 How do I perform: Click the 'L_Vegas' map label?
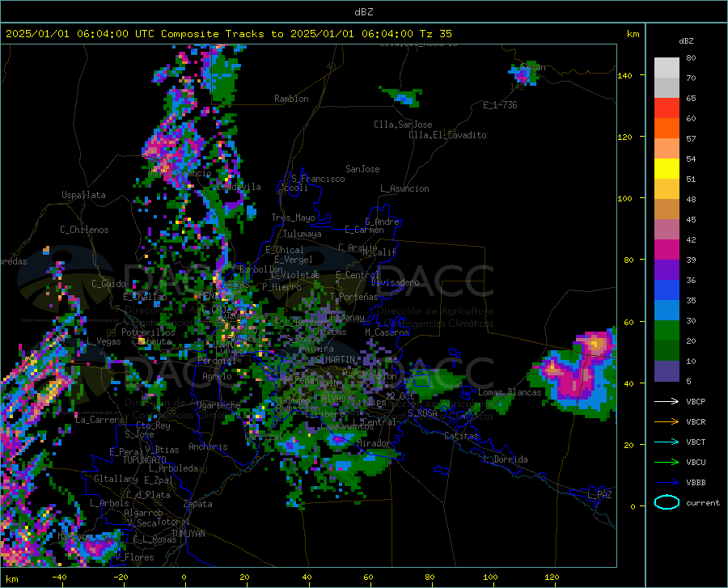click(x=104, y=341)
